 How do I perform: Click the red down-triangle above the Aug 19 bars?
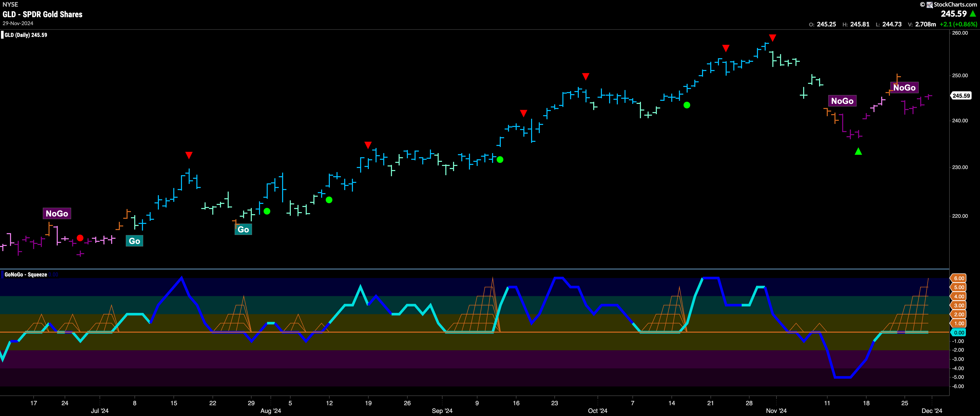368,145
